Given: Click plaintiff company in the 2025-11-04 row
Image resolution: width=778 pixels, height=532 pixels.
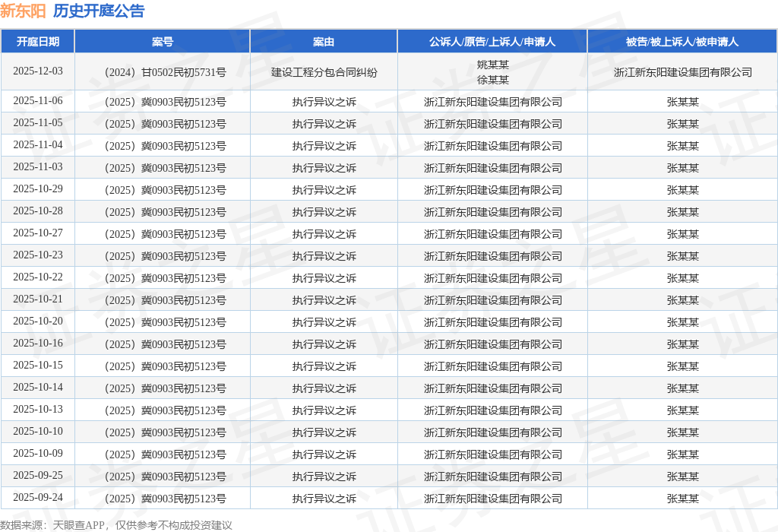Looking at the screenshot, I should pyautogui.click(x=492, y=146).
